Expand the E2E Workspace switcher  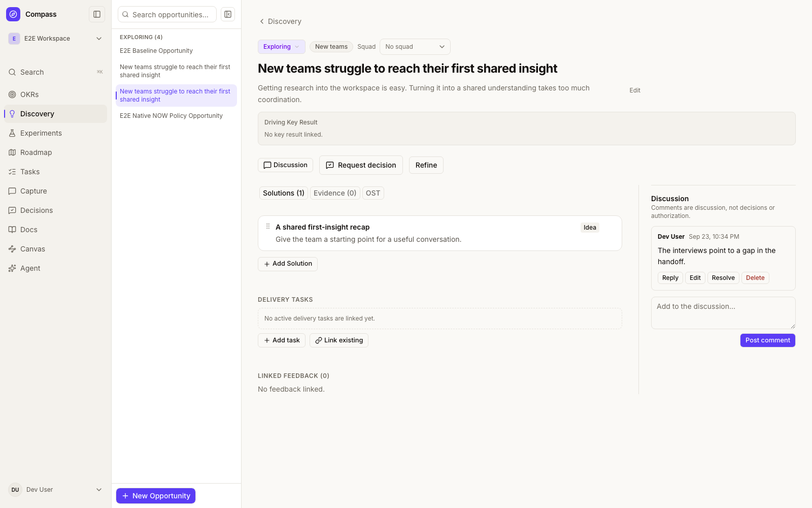point(56,39)
